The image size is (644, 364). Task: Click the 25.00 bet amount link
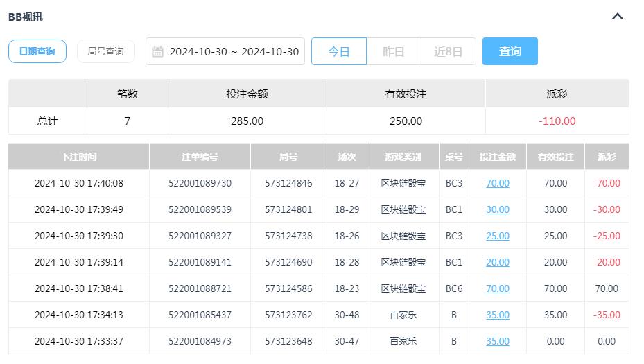coord(497,236)
